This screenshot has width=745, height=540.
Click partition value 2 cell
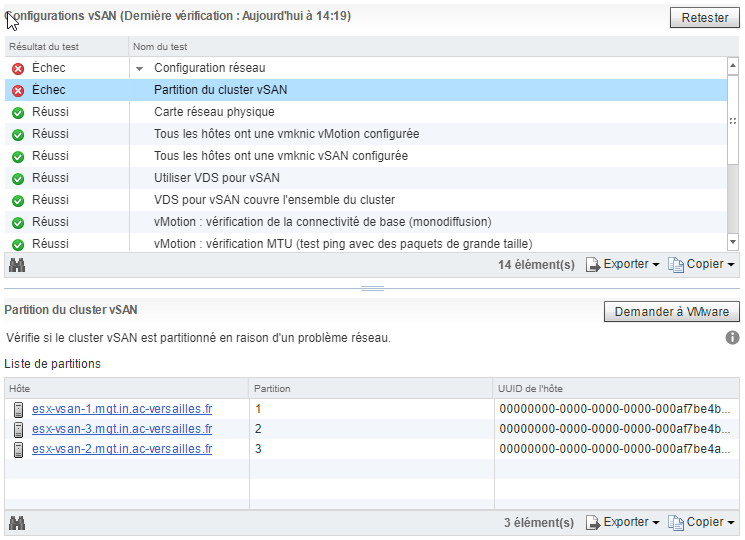point(371,429)
